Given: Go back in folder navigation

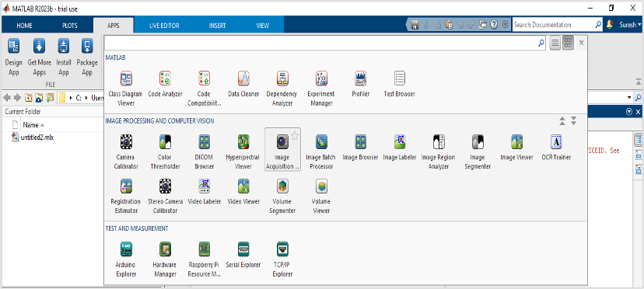Looking at the screenshot, I should [7, 98].
